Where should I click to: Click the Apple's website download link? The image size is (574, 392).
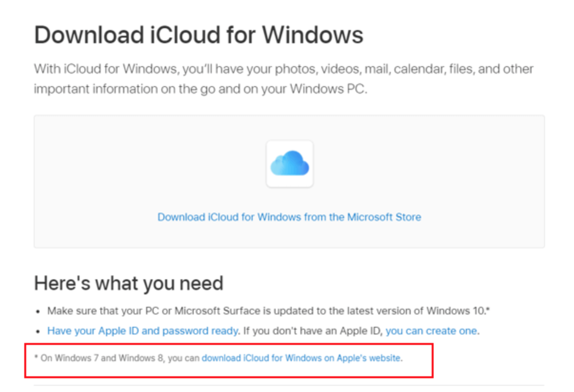point(301,358)
